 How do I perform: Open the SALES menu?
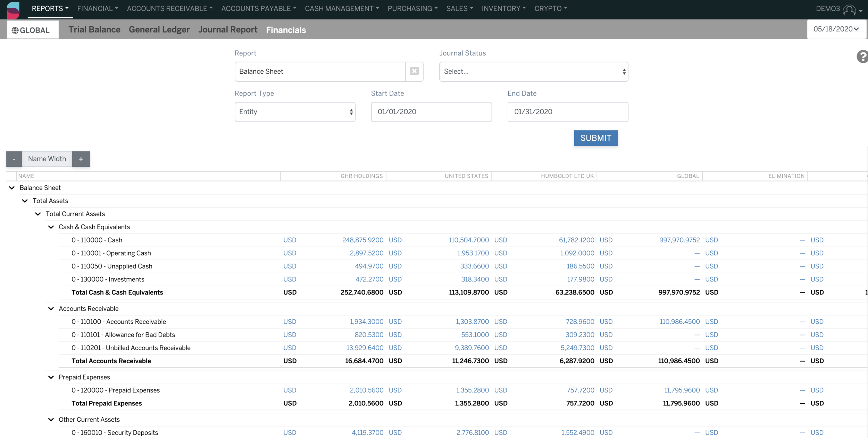click(460, 8)
